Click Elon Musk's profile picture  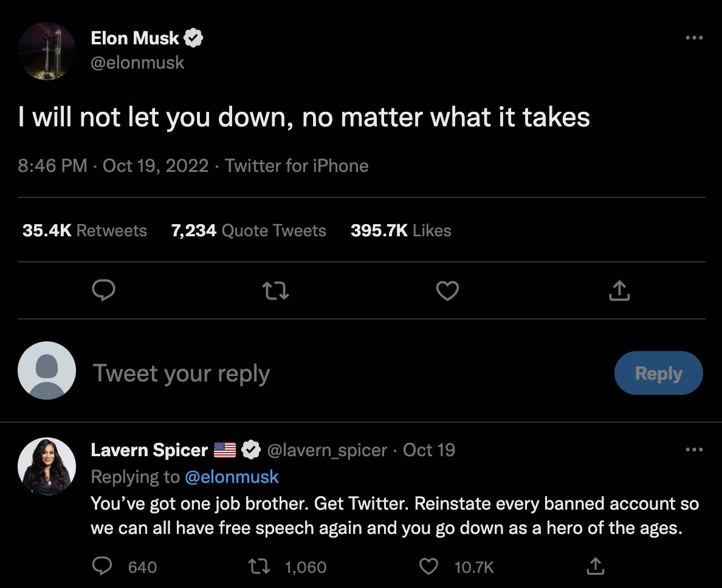(x=47, y=52)
